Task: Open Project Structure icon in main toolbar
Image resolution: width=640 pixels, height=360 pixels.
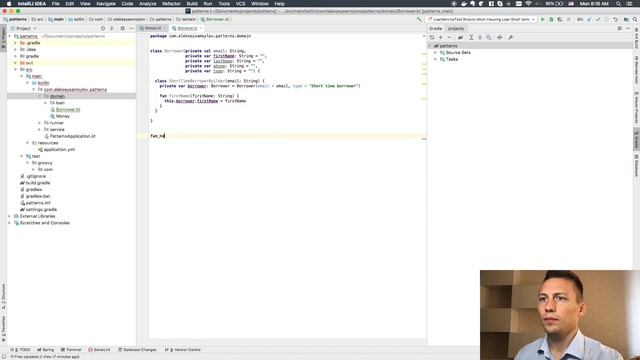Action: [x=626, y=19]
